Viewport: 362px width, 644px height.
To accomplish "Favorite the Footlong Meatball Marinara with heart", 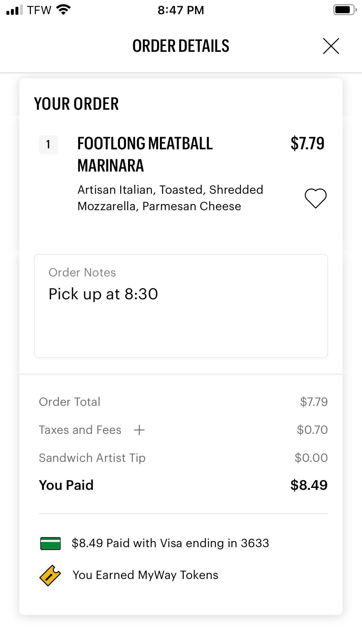I will 315,198.
